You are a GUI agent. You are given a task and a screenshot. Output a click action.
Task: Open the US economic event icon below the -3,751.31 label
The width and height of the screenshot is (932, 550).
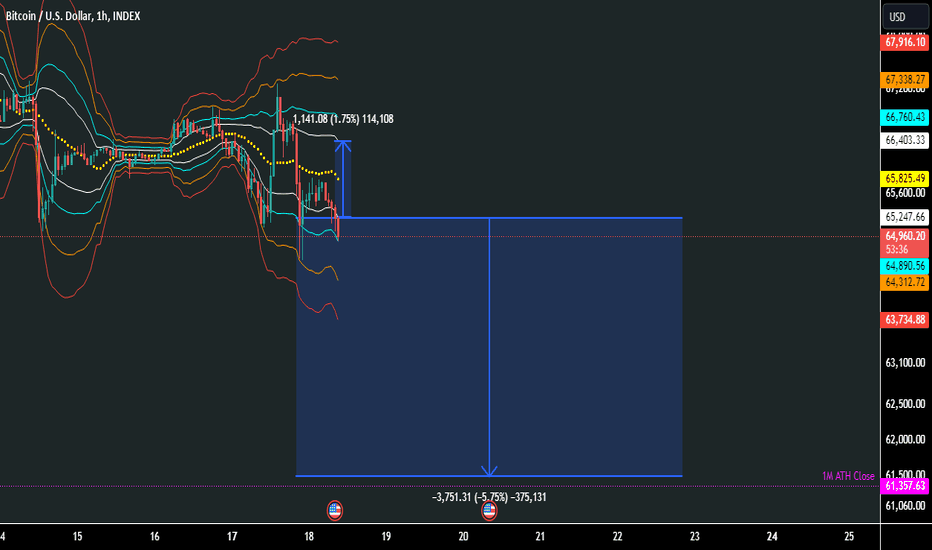point(489,510)
